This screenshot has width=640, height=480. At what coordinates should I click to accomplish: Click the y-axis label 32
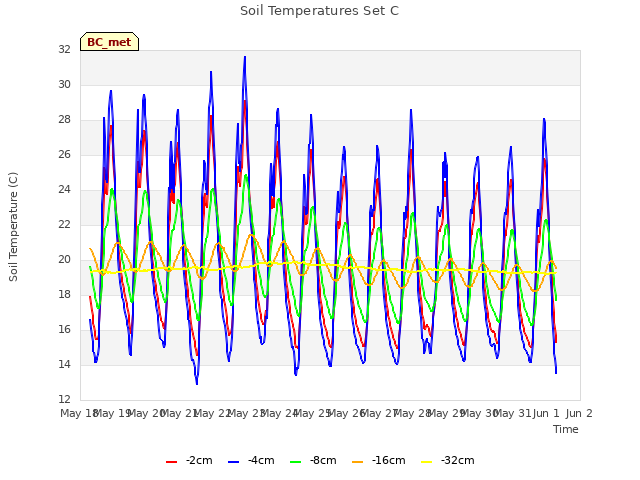click(64, 49)
